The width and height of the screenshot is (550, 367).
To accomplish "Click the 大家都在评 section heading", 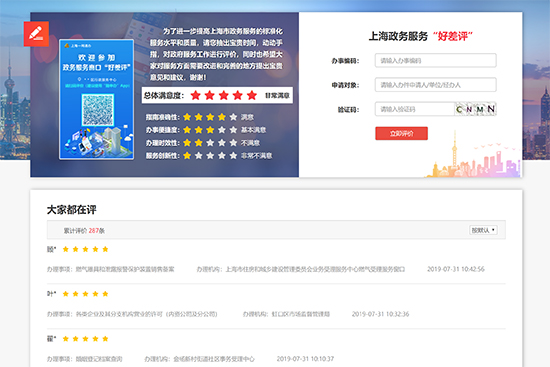I will [x=72, y=210].
